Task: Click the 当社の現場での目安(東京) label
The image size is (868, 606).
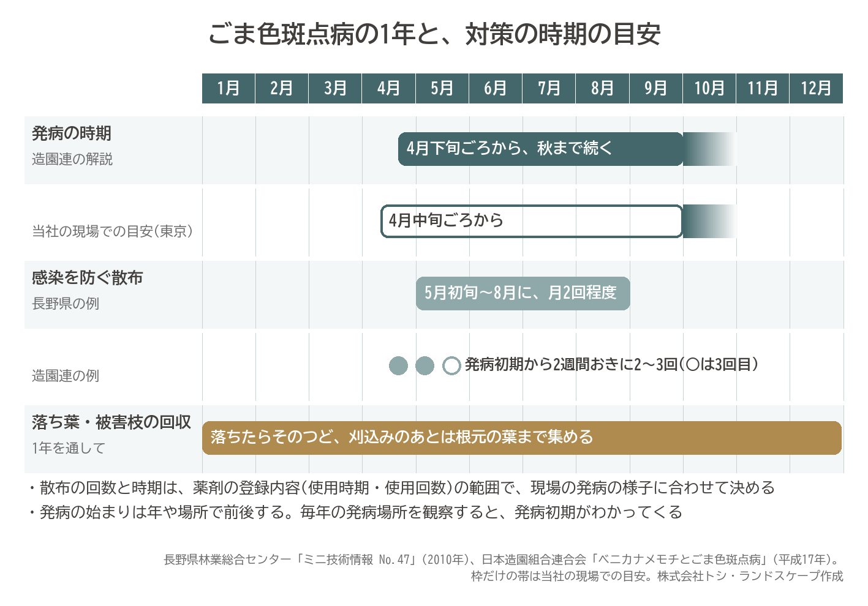Action: [113, 231]
